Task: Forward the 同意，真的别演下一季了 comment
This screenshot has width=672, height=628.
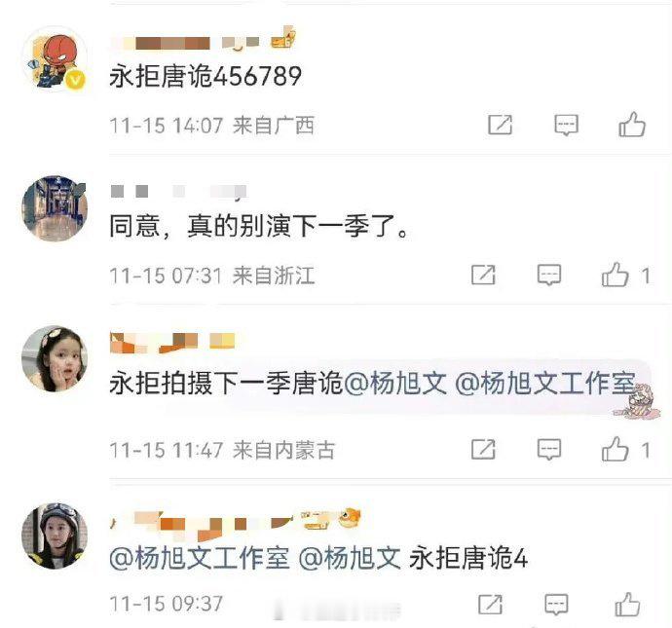Action: 483,275
